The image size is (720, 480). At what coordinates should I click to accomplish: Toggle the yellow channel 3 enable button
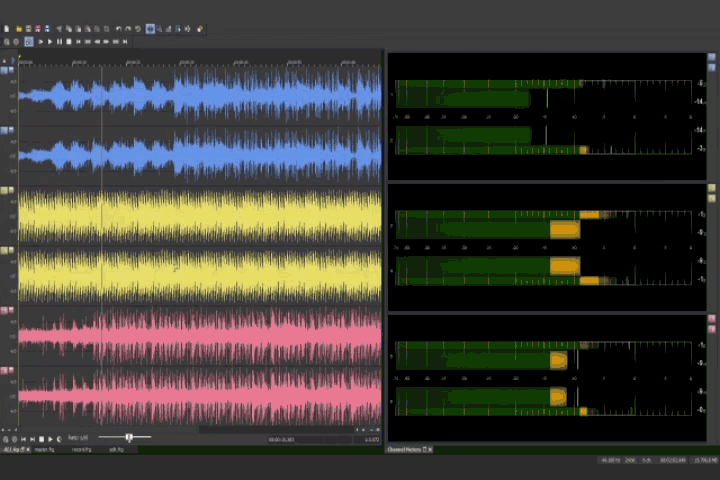(x=7, y=190)
